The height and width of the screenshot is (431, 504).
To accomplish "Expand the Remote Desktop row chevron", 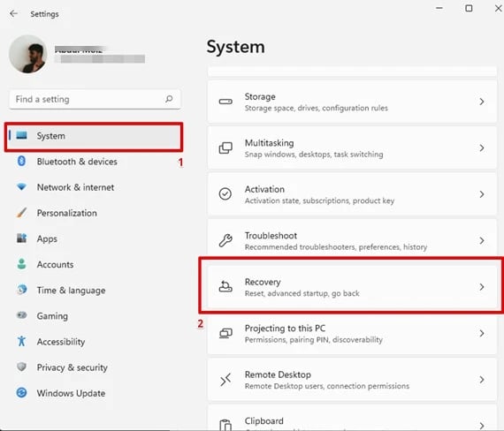I will [x=482, y=380].
